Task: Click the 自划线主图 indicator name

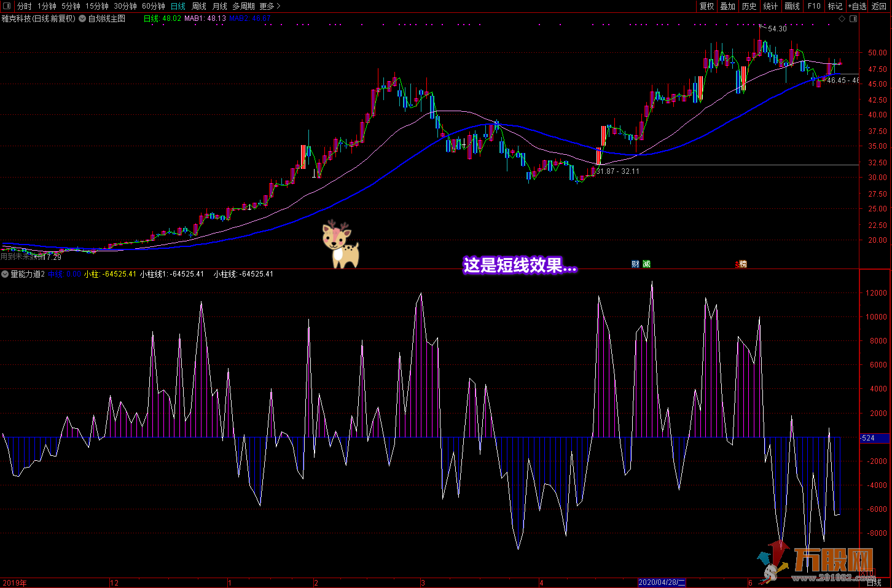Action: tap(107, 18)
